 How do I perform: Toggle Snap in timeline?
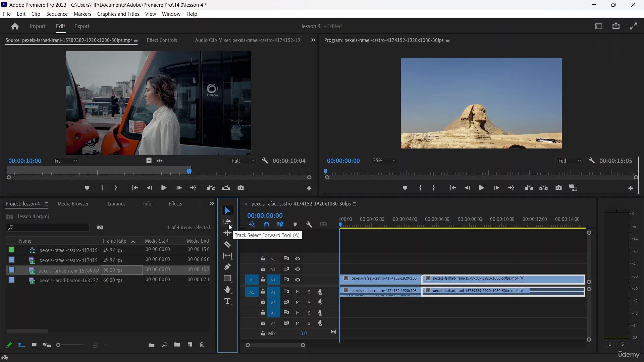[266, 225]
